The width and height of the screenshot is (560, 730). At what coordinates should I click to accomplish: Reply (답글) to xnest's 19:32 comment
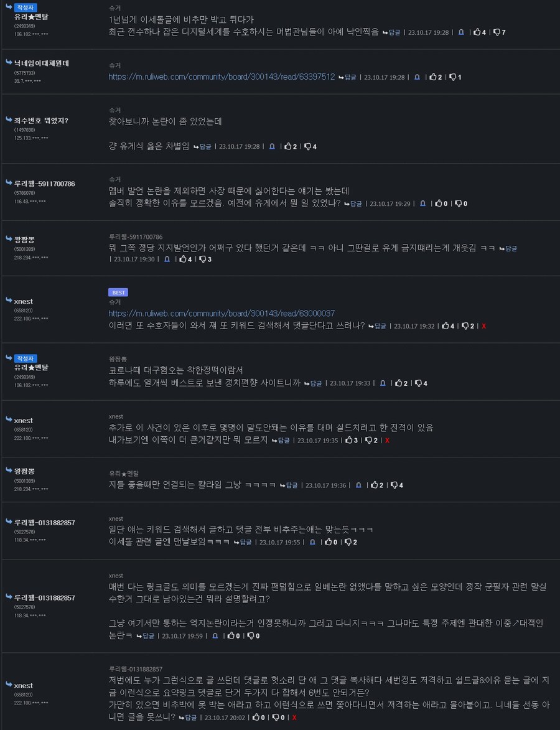tap(378, 326)
